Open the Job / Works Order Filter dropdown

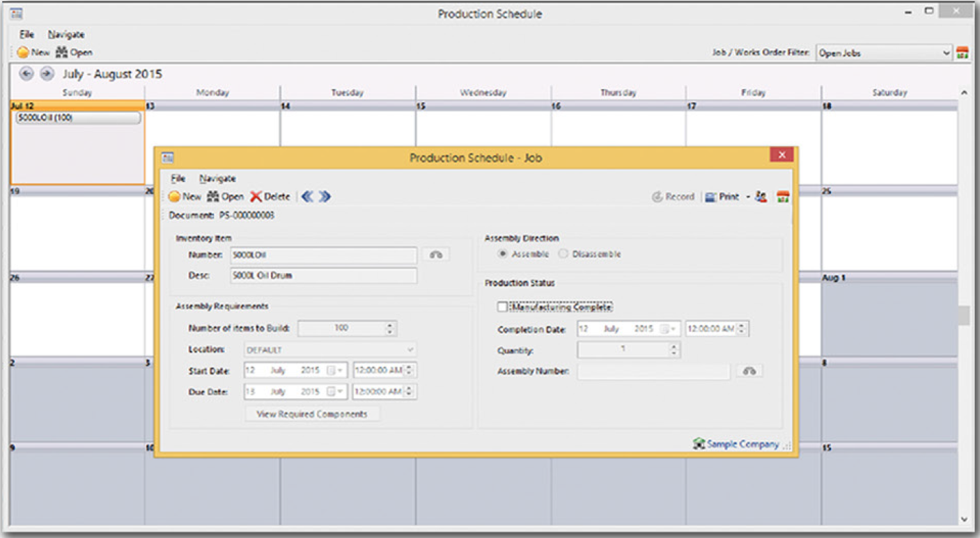click(x=947, y=53)
